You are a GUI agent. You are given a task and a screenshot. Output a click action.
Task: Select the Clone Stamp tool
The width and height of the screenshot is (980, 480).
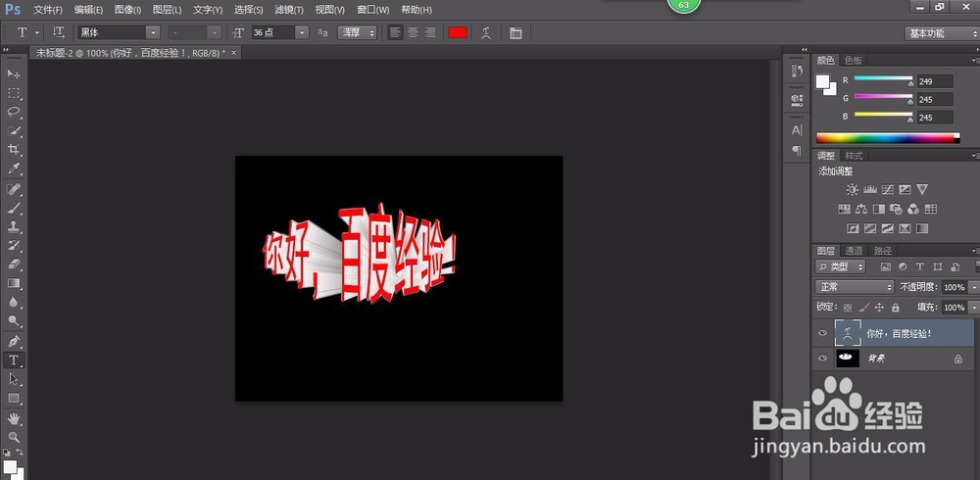(14, 226)
